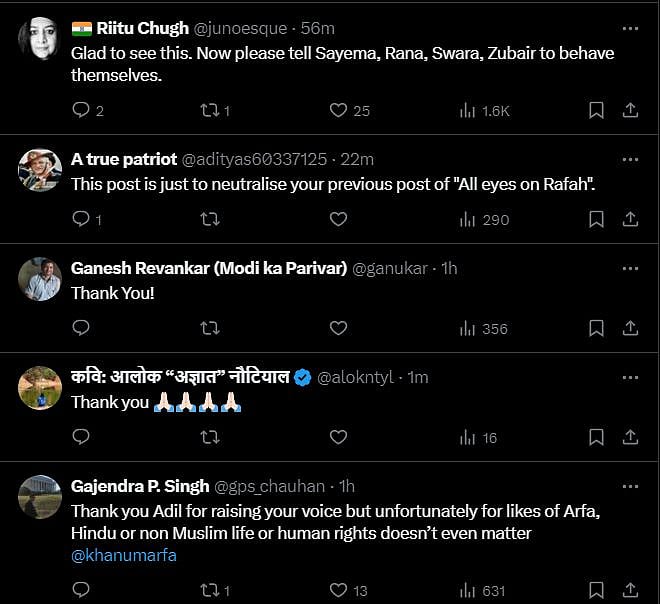Bookmark the tweet by @alokntyl
660x604 pixels.
point(596,437)
